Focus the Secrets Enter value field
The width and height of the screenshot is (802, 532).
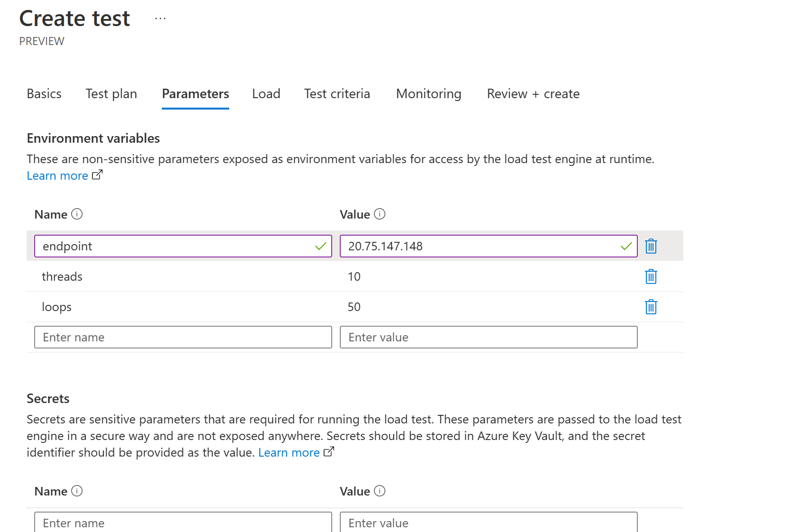489,522
